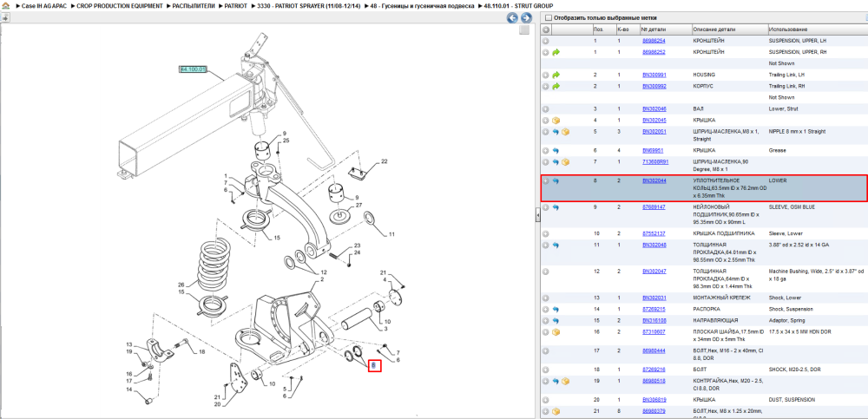This screenshot has height=419, width=868.
Task: Click the box icon on БОЛТ 86980379 row
Action: (x=556, y=412)
